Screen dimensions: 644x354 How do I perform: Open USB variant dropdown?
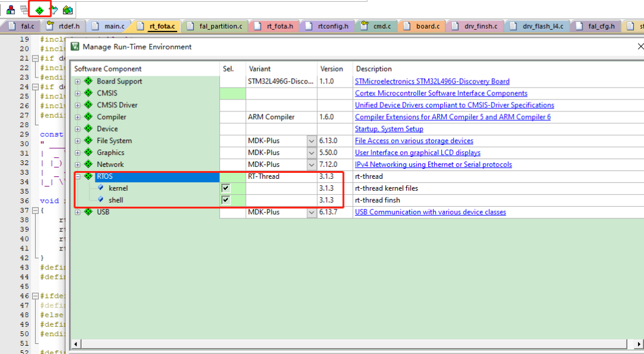click(311, 212)
